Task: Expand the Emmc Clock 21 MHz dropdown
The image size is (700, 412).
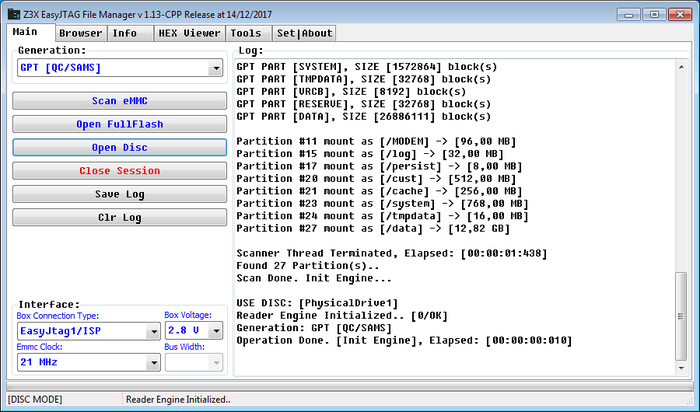Action: (151, 362)
